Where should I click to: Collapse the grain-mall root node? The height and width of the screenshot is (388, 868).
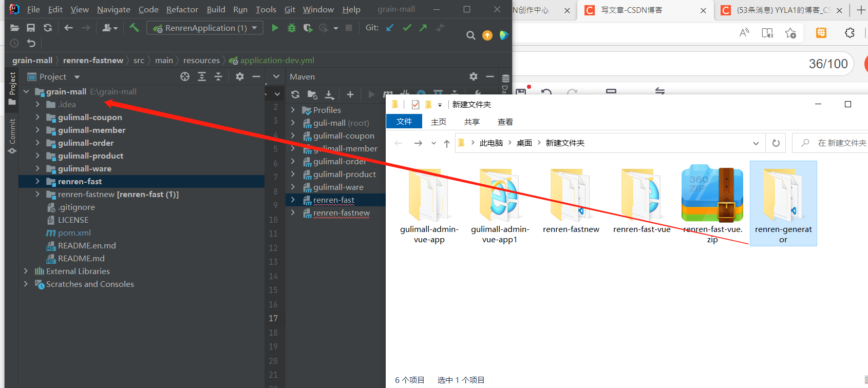26,92
